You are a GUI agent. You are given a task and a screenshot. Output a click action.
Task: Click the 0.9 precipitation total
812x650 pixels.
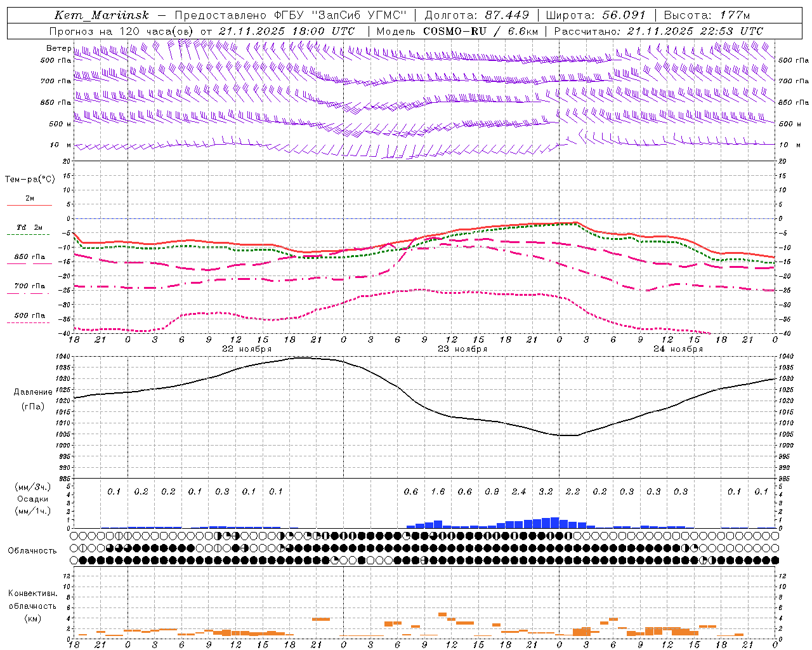coord(492,491)
